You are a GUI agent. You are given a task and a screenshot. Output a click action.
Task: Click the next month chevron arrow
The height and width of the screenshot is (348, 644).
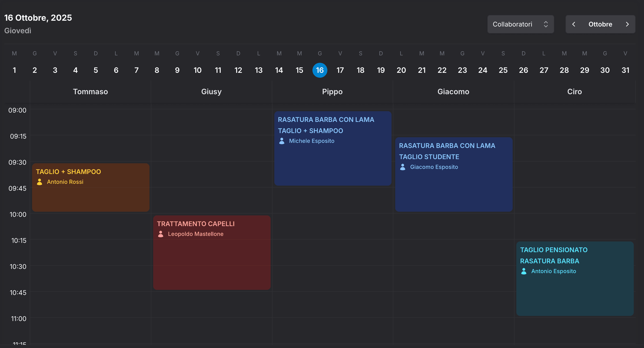(627, 24)
